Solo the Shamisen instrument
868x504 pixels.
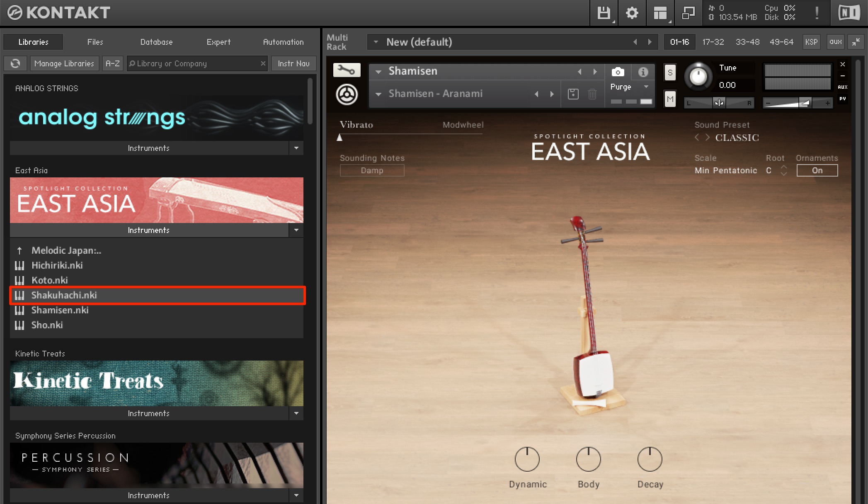(670, 73)
